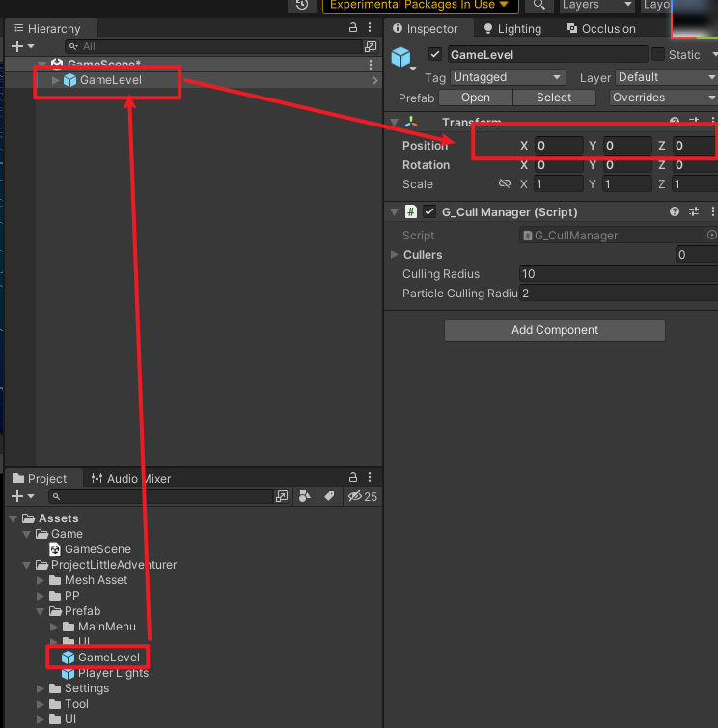Open G_Cull Manager preset settings icon
Viewport: 718px width, 728px height.
[x=694, y=212]
